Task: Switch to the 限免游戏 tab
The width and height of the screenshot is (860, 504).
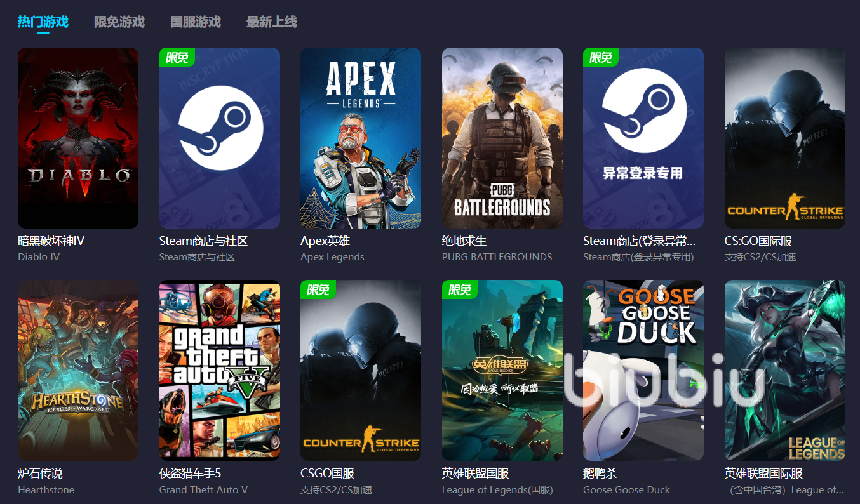Action: [x=119, y=22]
